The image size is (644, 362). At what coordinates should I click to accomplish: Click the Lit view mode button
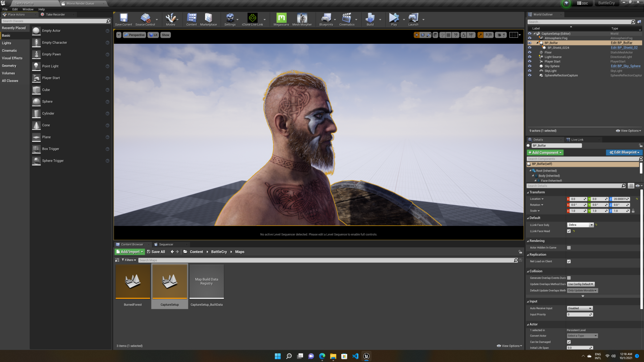[153, 35]
